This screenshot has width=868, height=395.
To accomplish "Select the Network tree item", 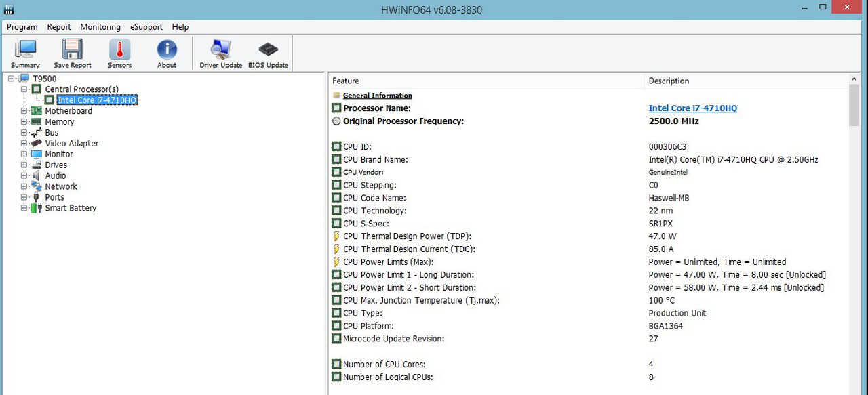I will 61,187.
